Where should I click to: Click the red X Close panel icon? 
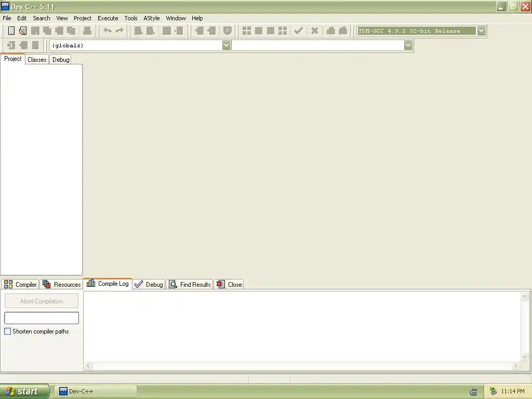tap(220, 284)
